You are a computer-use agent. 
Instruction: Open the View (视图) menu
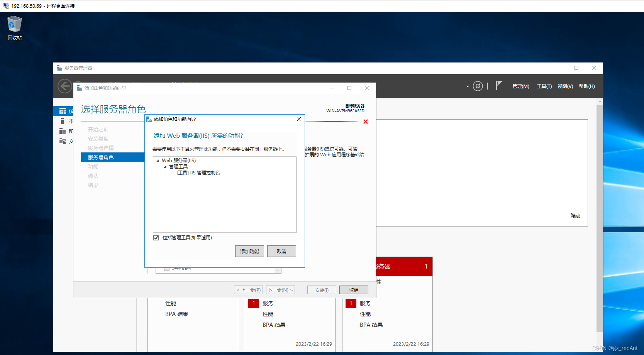click(x=565, y=86)
